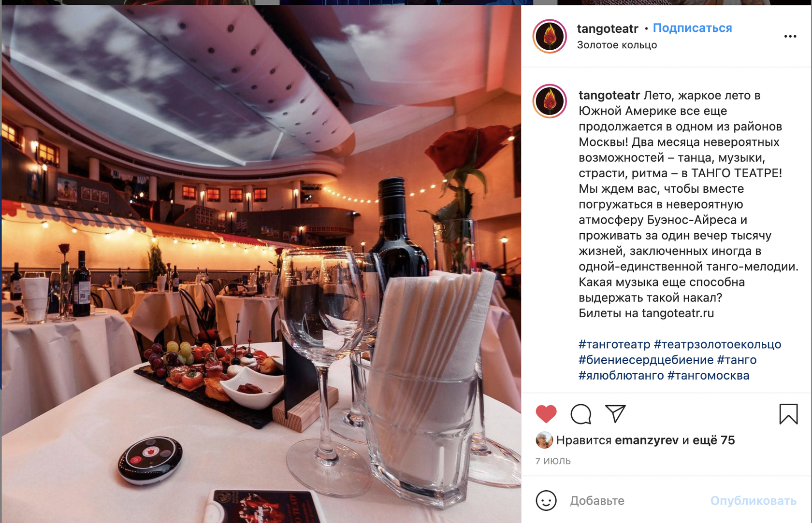View the list of people via ещё 75
This screenshot has height=523, width=812.
713,440
